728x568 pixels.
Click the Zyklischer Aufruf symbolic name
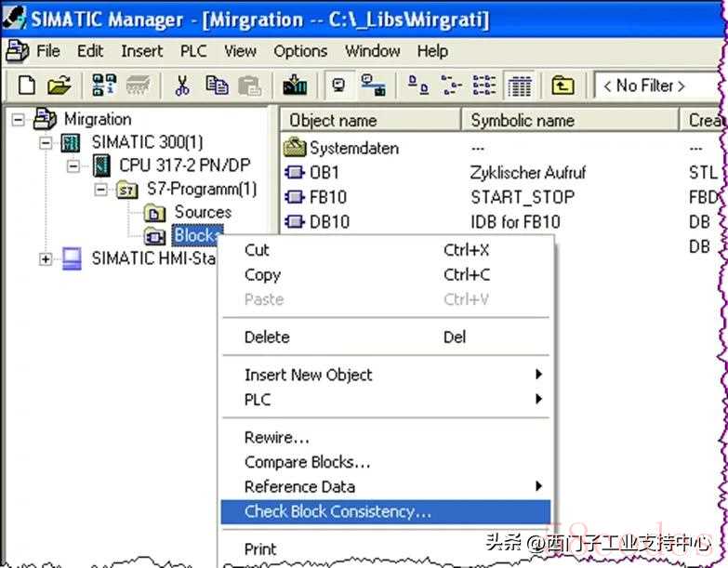[x=528, y=173]
